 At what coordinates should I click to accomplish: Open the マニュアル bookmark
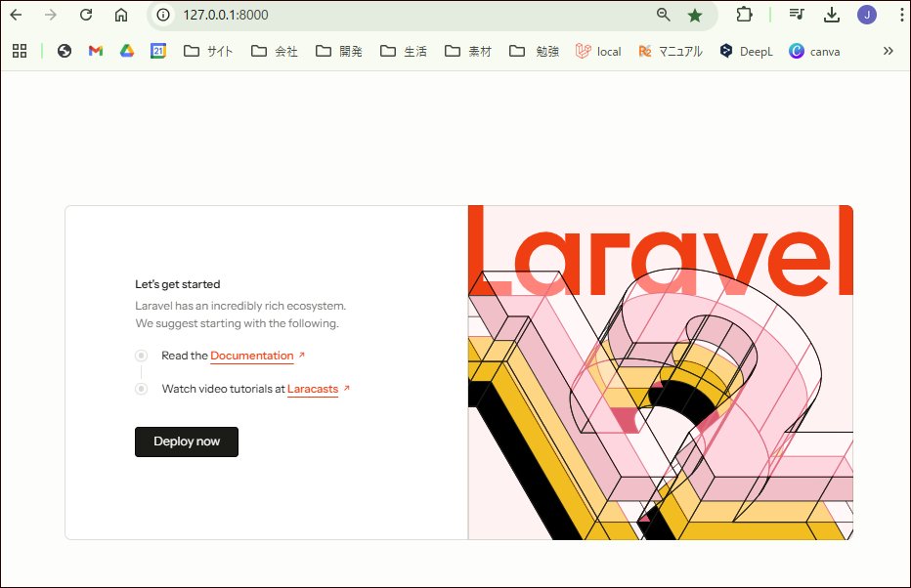point(670,51)
